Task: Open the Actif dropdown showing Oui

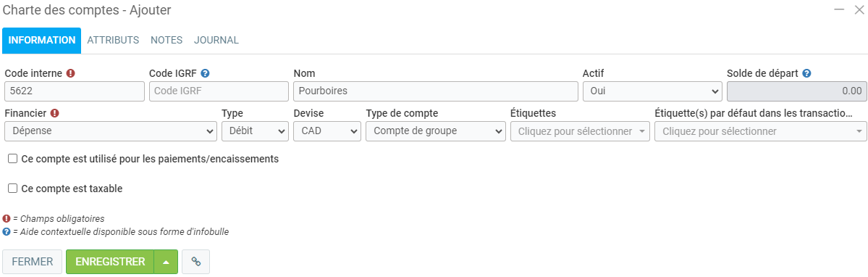Action: pos(653,91)
